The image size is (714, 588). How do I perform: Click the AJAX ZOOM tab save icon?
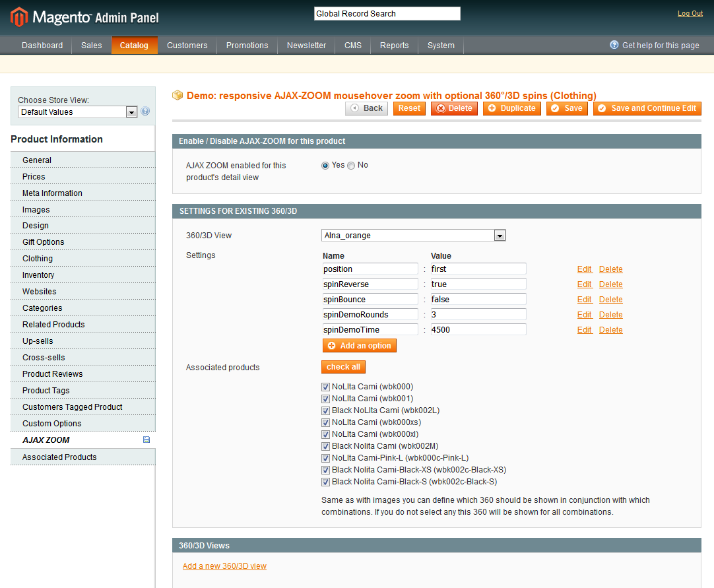point(146,440)
